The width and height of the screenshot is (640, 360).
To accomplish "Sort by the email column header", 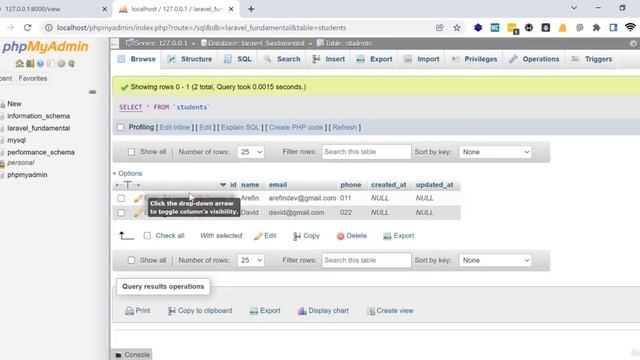I will click(278, 185).
